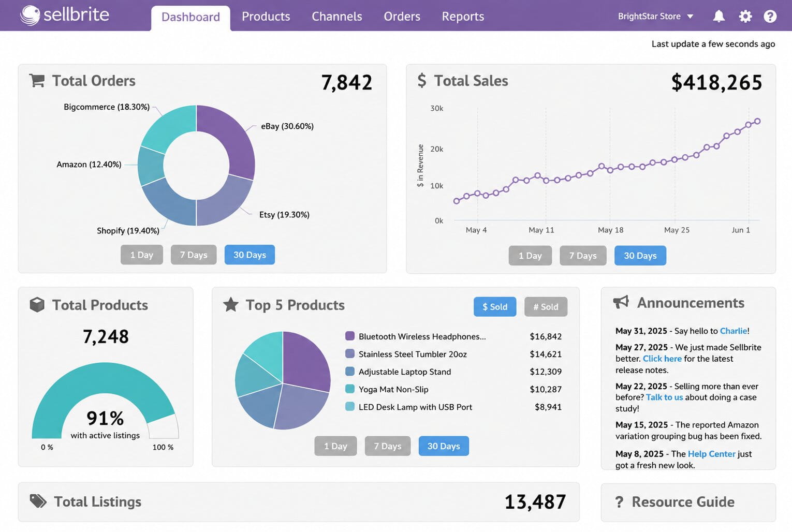Open the Channels tab
The height and width of the screenshot is (532, 792).
[x=337, y=17]
